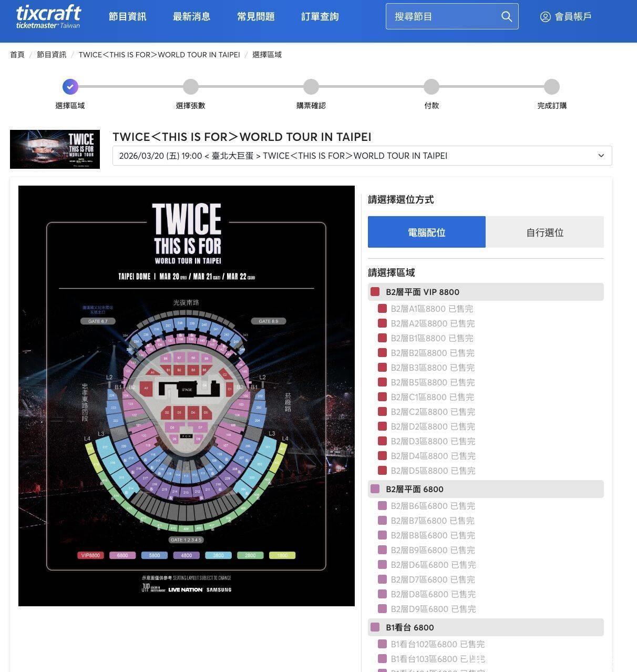This screenshot has width=637, height=672.
Task: Click the search magnifier icon
Action: 506,17
